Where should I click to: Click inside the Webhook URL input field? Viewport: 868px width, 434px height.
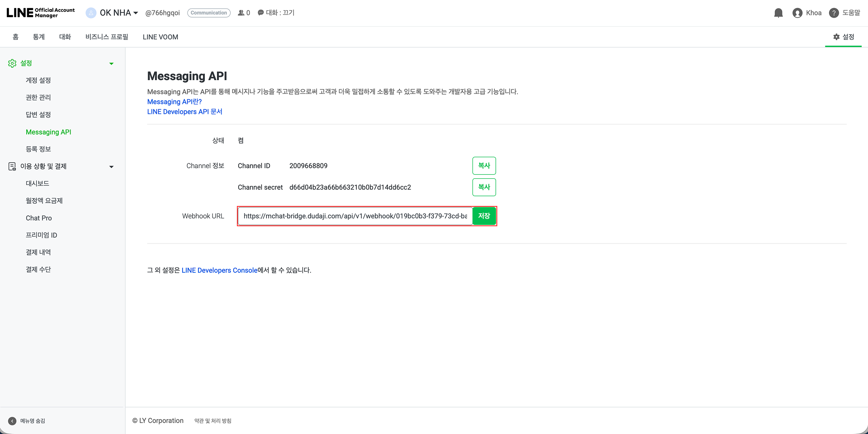tap(355, 216)
